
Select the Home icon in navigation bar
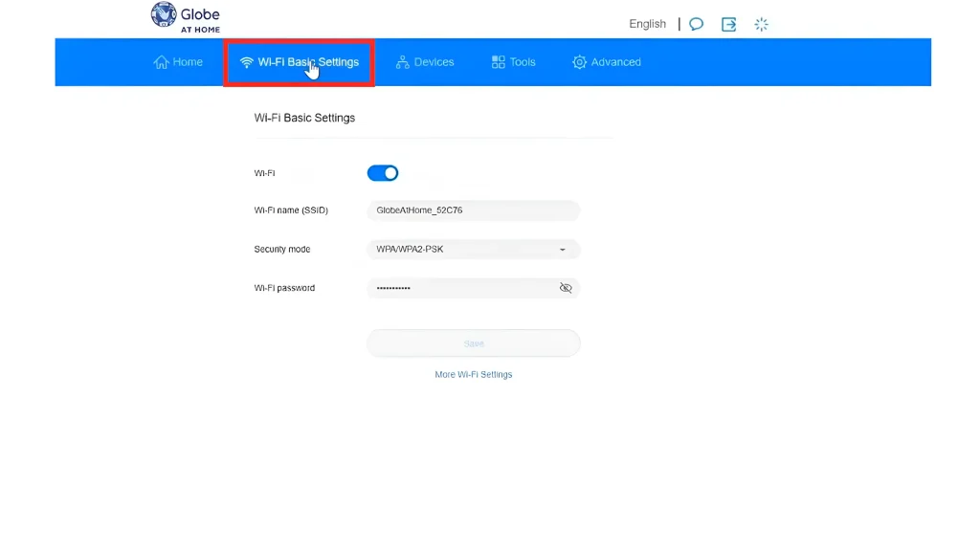(x=159, y=61)
